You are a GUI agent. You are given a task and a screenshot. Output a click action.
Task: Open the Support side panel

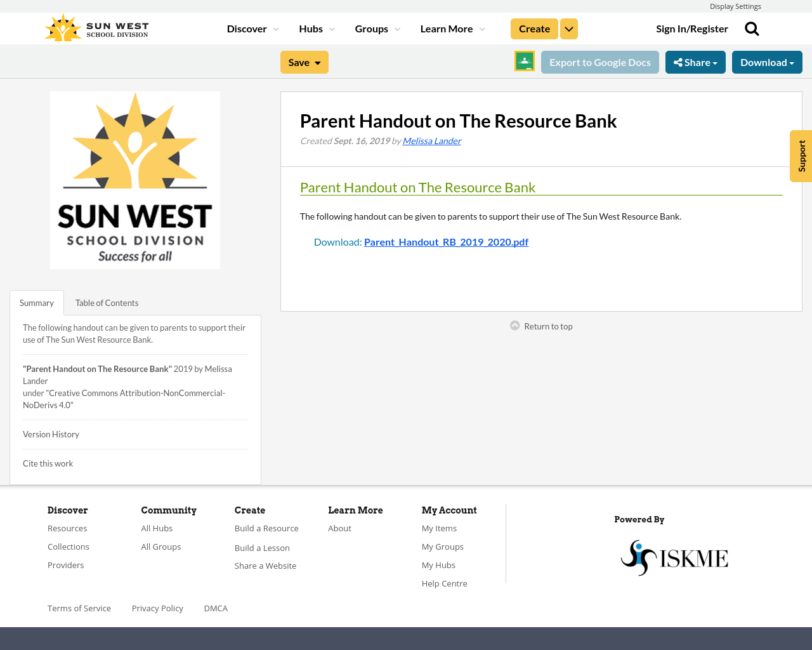tap(800, 156)
